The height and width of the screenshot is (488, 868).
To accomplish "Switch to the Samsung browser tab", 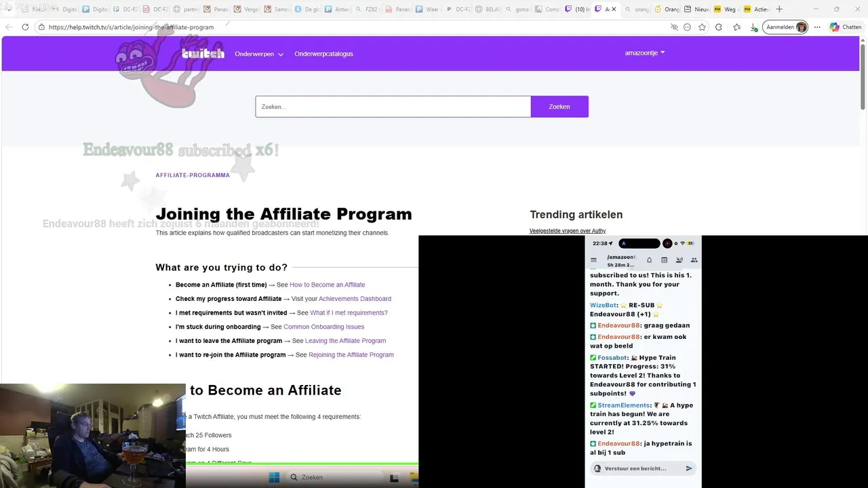I will tap(277, 9).
